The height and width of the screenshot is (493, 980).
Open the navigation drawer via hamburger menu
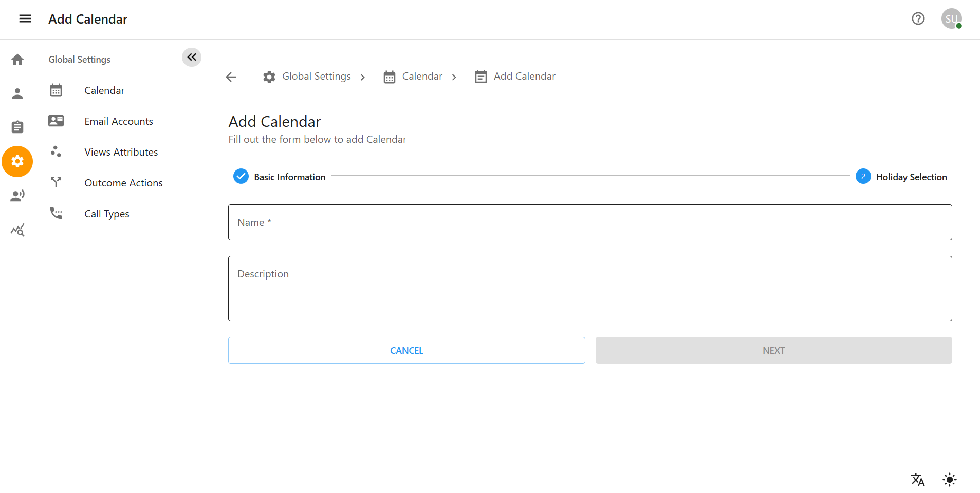(25, 18)
